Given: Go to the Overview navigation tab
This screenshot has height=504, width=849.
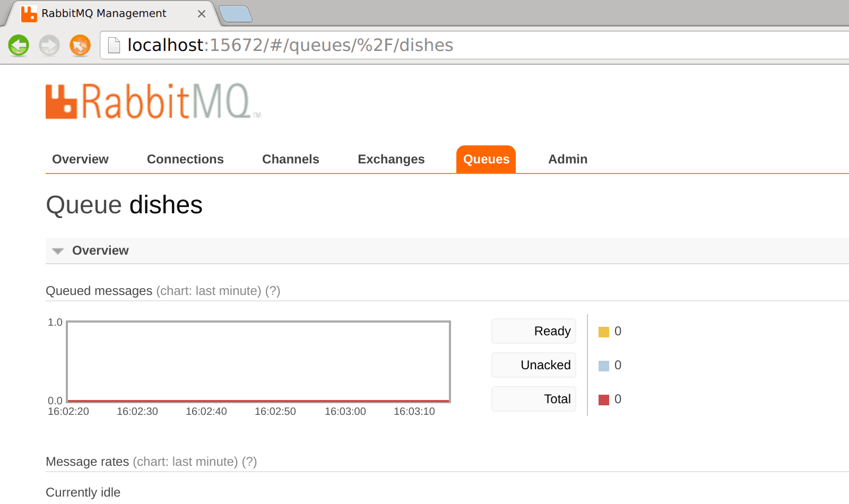Looking at the screenshot, I should tap(80, 159).
